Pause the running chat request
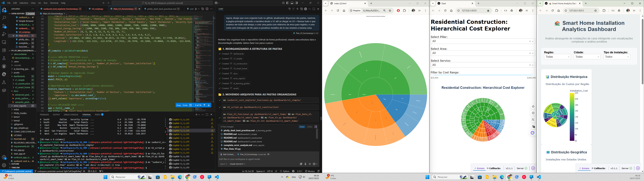 [310, 164]
